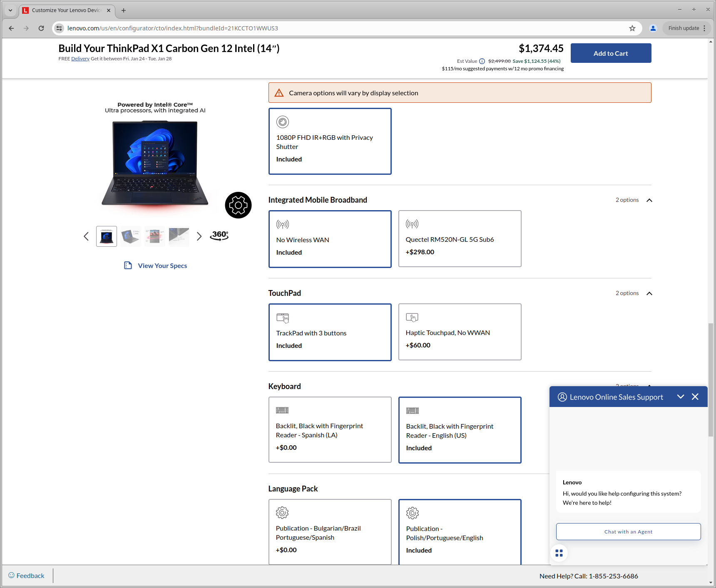
Task: Open the site information icon in address bar
Action: (59, 28)
